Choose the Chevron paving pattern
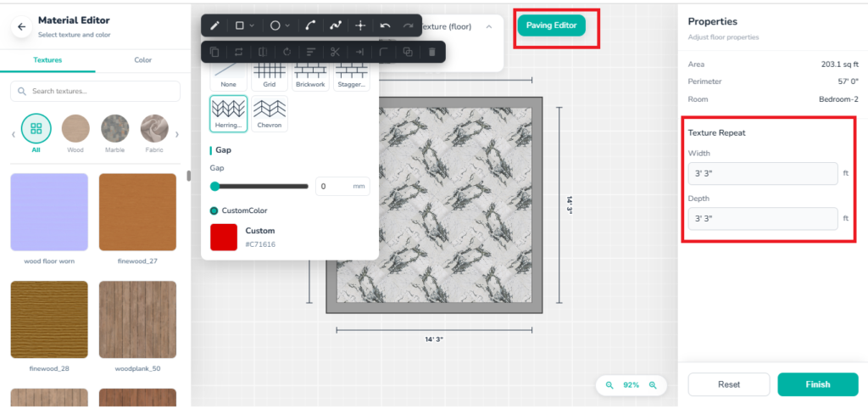This screenshot has width=868, height=409. click(x=270, y=114)
